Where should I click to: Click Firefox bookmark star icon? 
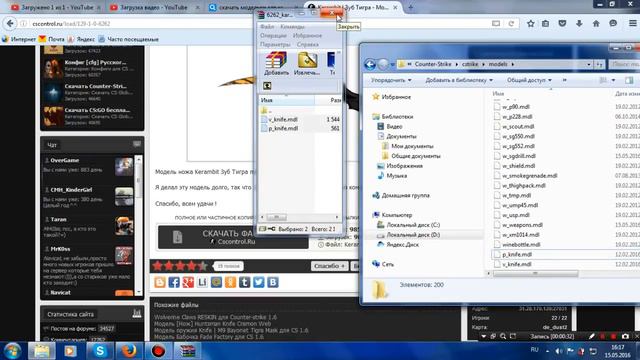(x=530, y=24)
